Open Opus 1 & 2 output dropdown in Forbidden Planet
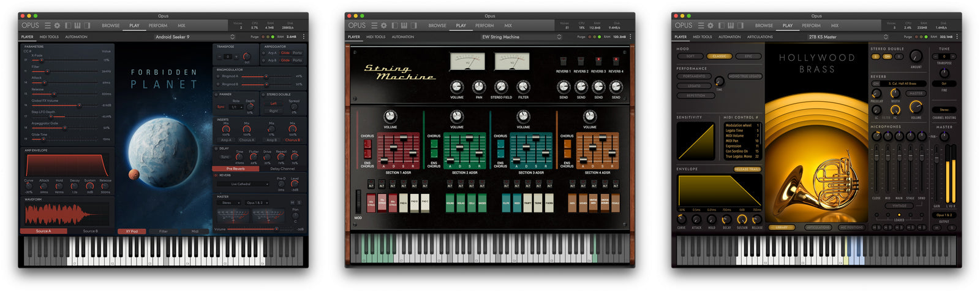This screenshot has height=292, width=980. pos(256,202)
